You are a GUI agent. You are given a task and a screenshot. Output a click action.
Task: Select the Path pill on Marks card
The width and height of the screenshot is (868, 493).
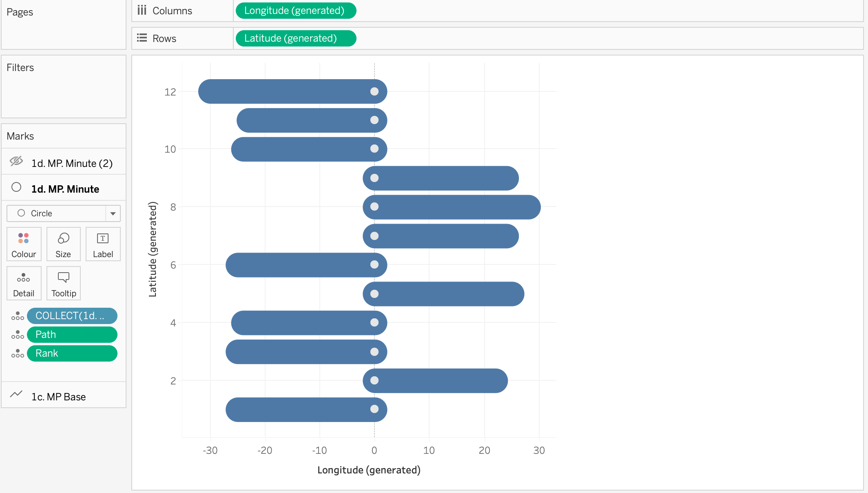pyautogui.click(x=72, y=335)
